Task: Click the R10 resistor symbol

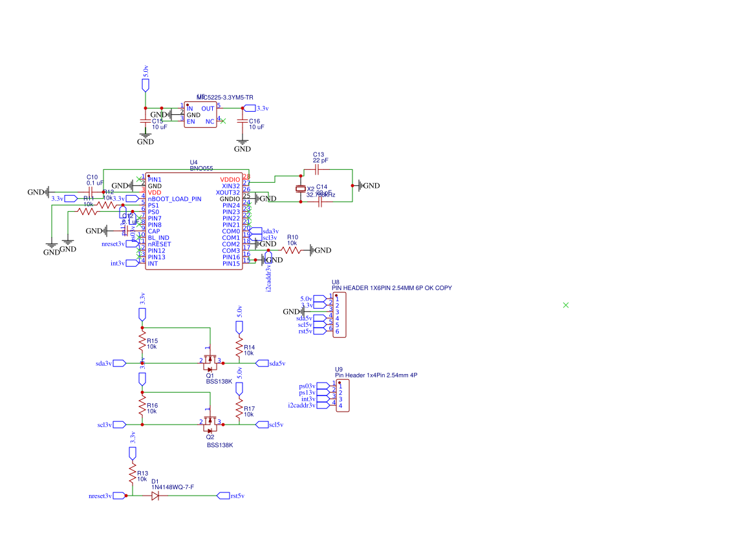Action: 291,250
